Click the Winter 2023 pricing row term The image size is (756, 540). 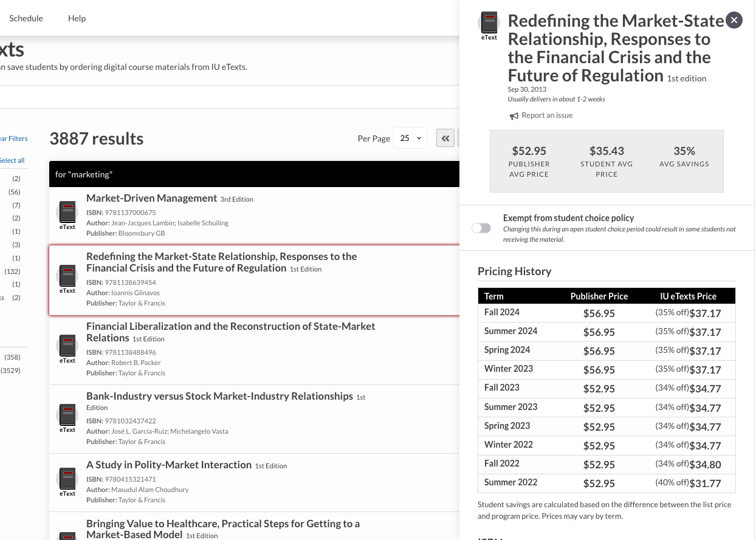tap(509, 369)
